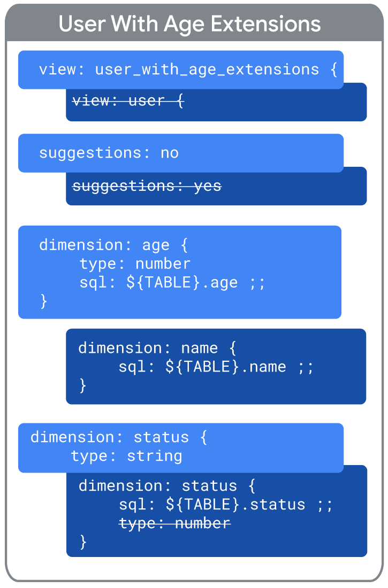This screenshot has height=588, width=388.
Task: Select the "view: user_with_age_extensions {" line
Action: pyautogui.click(x=188, y=69)
